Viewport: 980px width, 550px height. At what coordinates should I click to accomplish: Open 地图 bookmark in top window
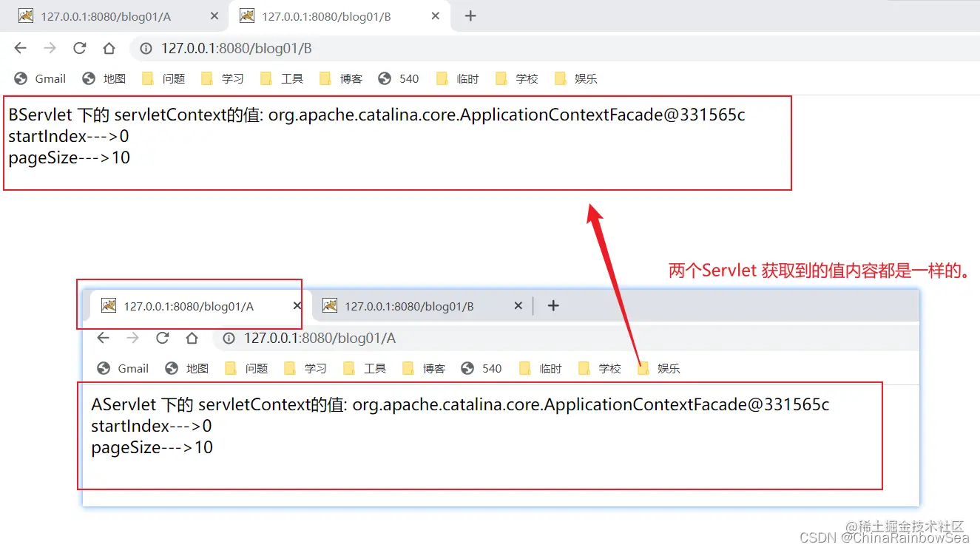104,78
